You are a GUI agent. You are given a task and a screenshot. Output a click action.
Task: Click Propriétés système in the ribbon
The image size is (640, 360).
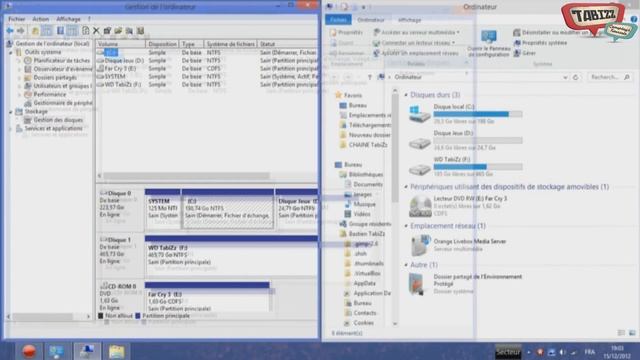(x=540, y=43)
